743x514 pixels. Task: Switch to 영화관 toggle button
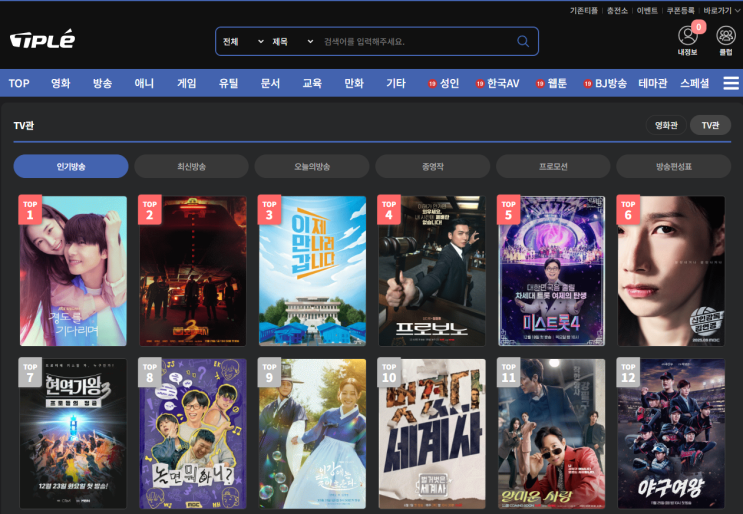pos(666,125)
